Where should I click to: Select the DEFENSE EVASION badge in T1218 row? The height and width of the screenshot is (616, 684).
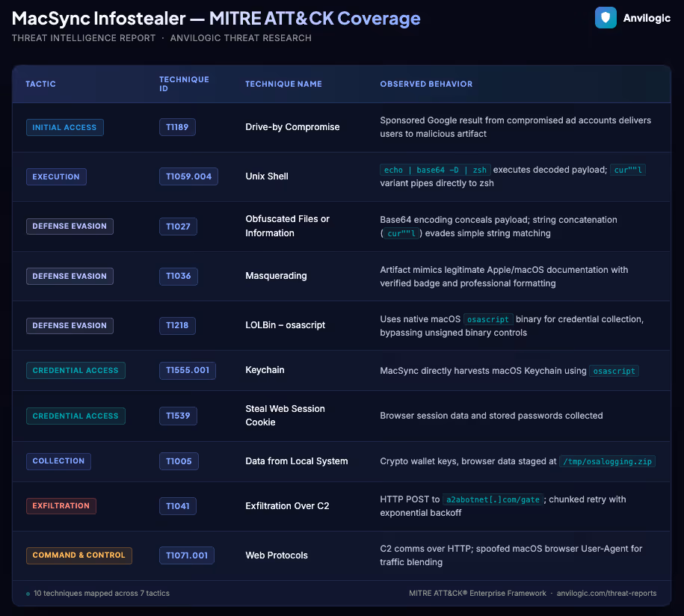(x=70, y=325)
